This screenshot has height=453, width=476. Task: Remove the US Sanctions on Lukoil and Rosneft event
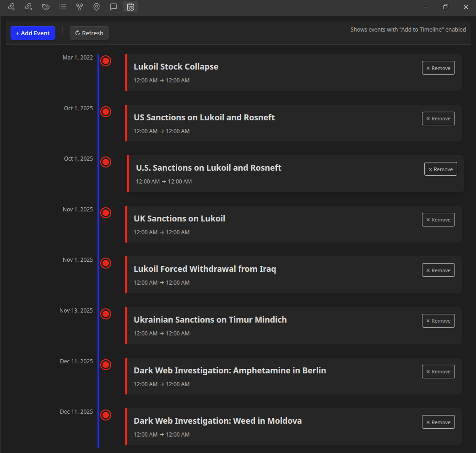click(x=438, y=119)
